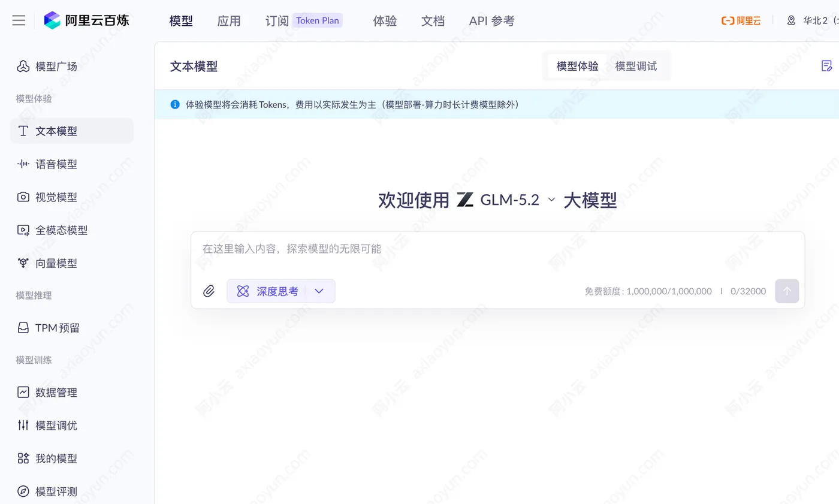Screen dimensions: 839x504
Task: Switch to the 模型体验 tab
Action: pyautogui.click(x=577, y=66)
